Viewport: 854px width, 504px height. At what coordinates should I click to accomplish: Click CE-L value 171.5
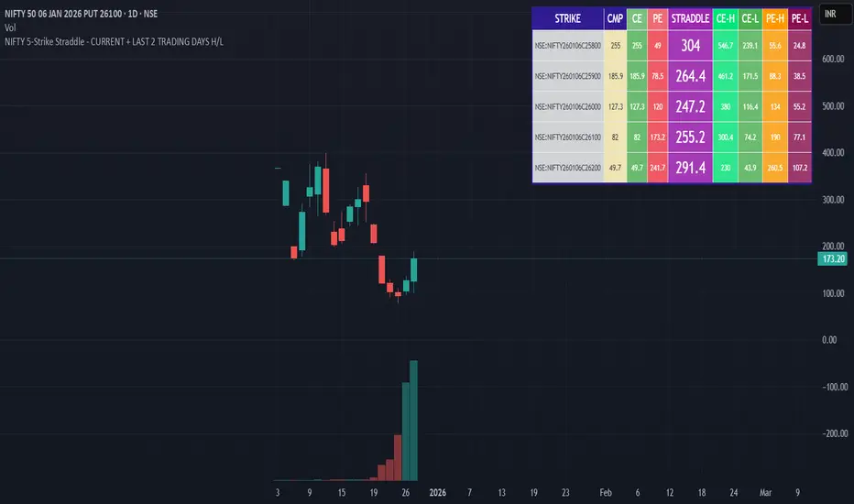click(750, 76)
